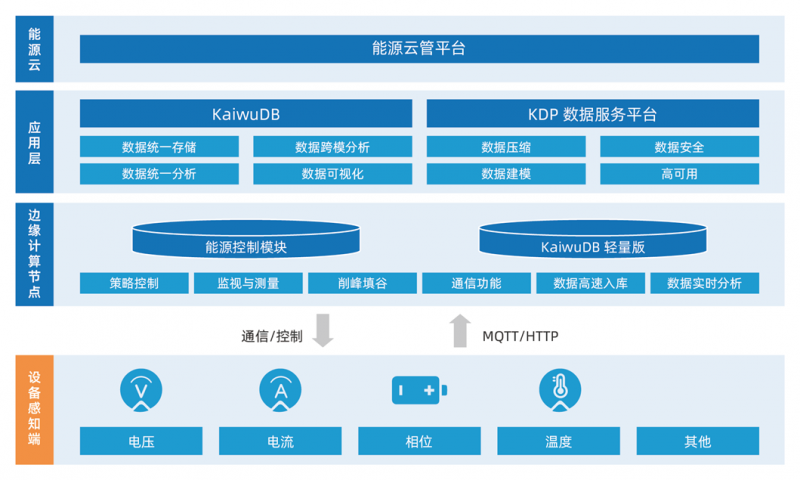Click the thermometer temperature icon

click(x=560, y=390)
